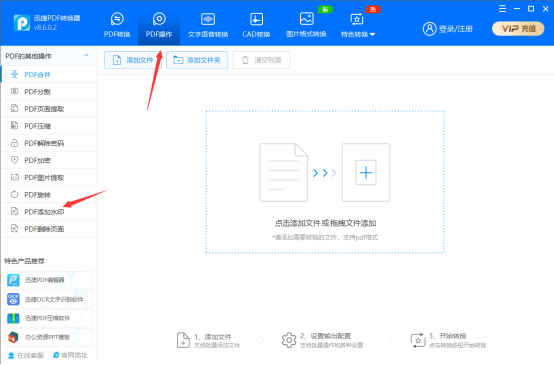Click CAD转换 tab icon

pos(256,19)
